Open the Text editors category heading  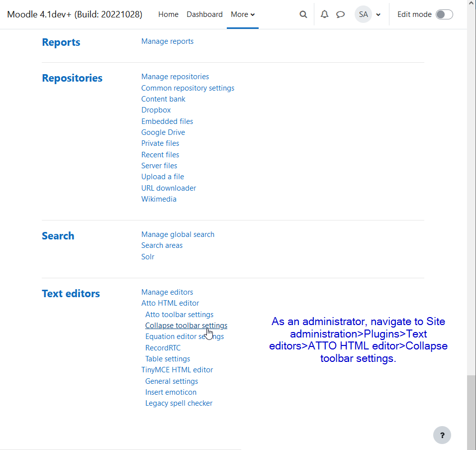pyautogui.click(x=71, y=294)
